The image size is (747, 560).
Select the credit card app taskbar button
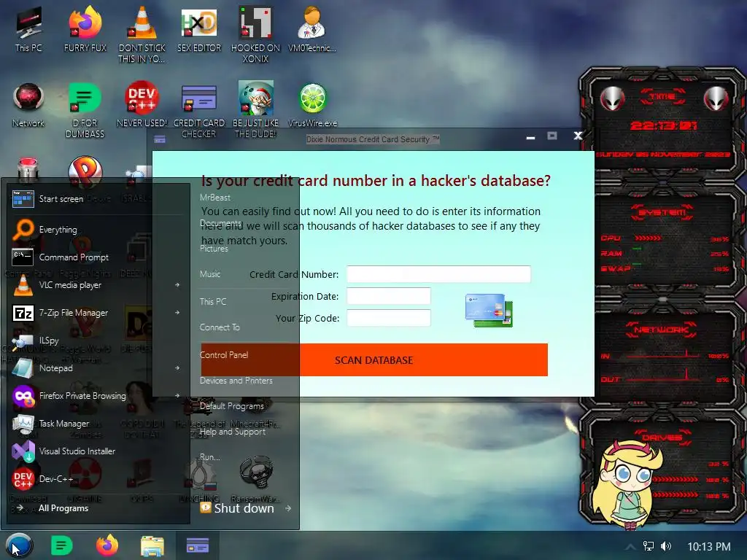tap(197, 545)
